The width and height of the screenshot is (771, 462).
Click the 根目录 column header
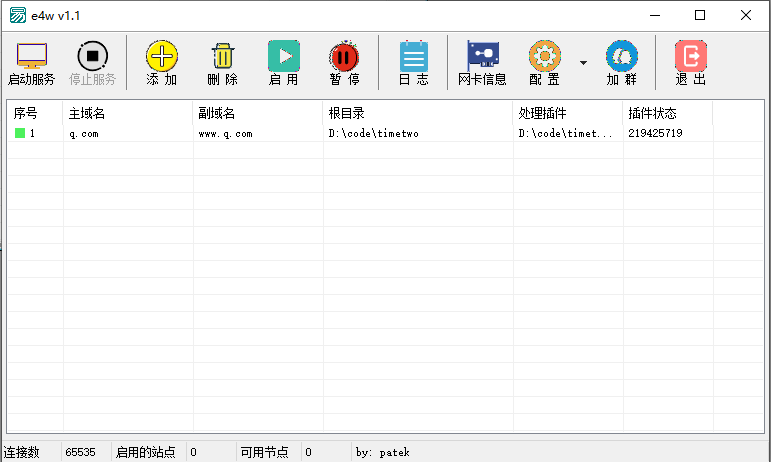(x=418, y=113)
